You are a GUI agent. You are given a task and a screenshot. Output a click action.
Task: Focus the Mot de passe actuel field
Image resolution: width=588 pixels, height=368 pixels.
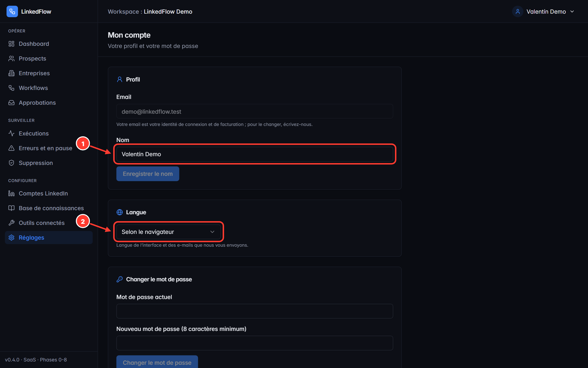255,311
